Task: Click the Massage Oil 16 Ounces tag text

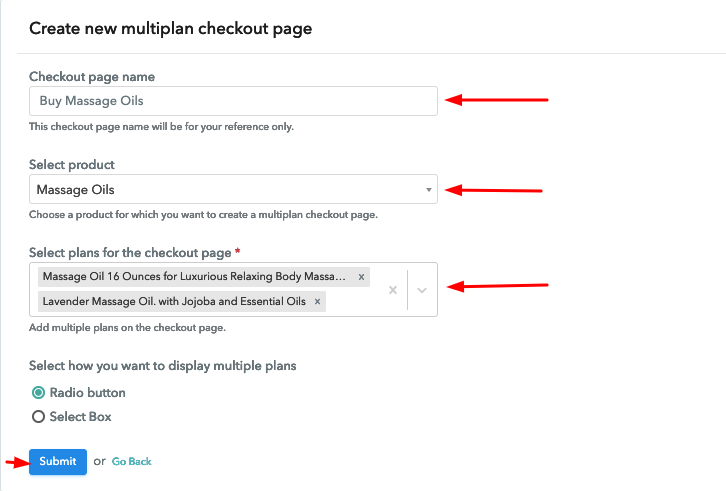Action: click(x=194, y=277)
